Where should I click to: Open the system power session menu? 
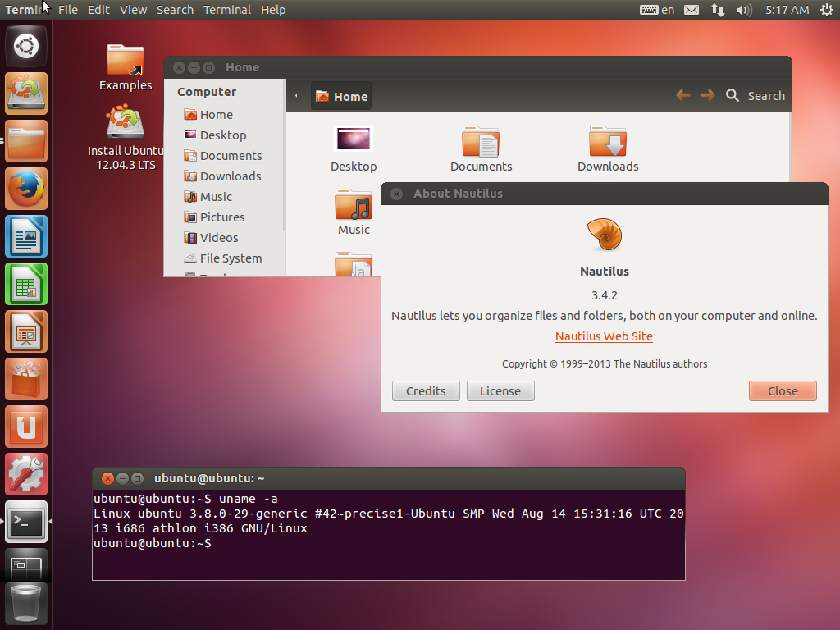pos(827,10)
